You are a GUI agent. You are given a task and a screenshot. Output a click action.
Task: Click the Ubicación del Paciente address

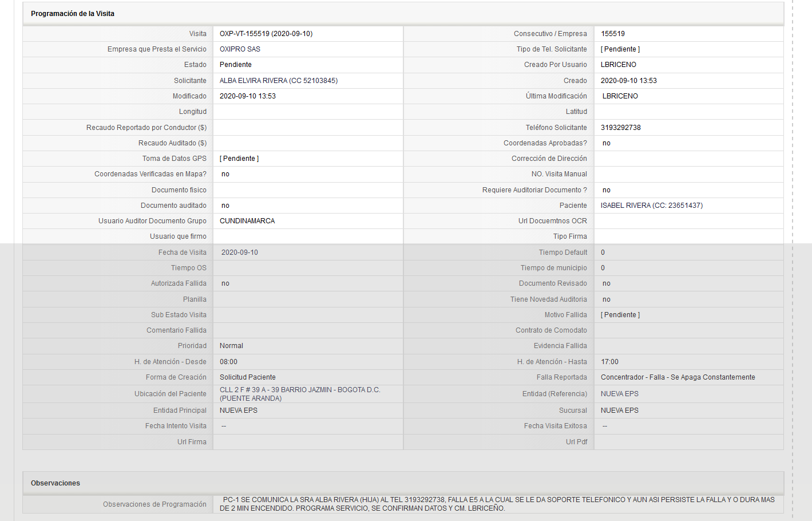pos(300,394)
